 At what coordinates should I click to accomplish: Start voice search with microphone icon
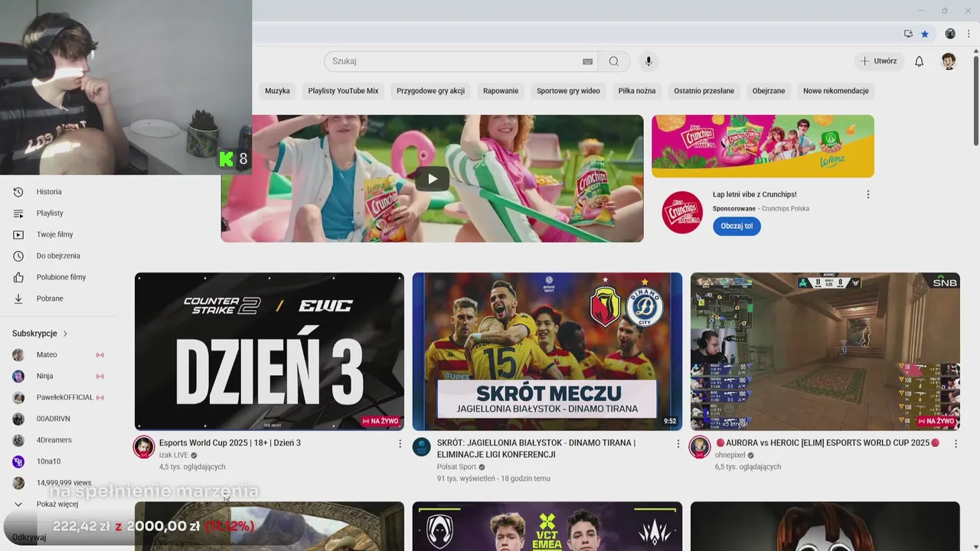point(648,61)
